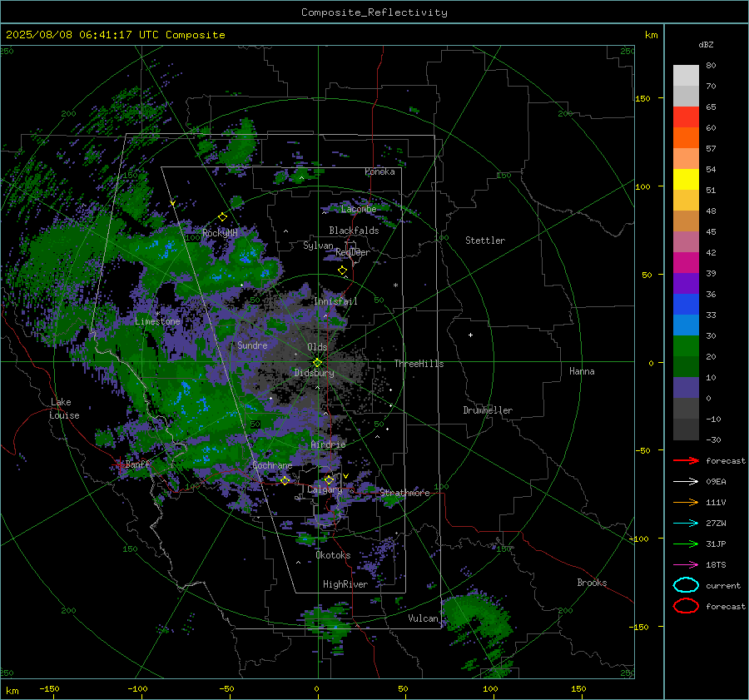The image size is (749, 700).
Task: Click the Airdrie label
Action: click(328, 444)
